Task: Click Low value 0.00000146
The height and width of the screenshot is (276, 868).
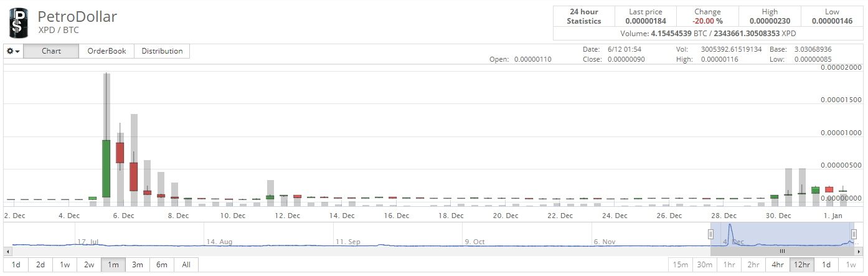Action: (x=832, y=21)
